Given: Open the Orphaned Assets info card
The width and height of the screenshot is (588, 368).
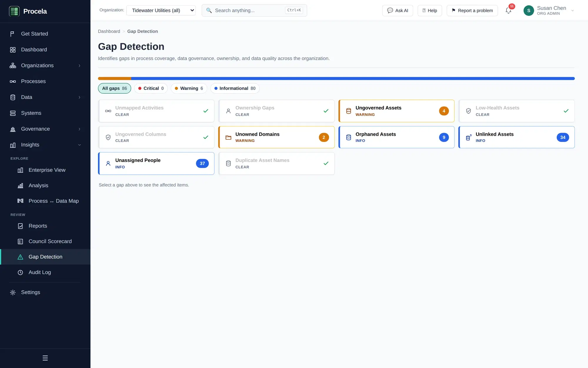Looking at the screenshot, I should [396, 137].
